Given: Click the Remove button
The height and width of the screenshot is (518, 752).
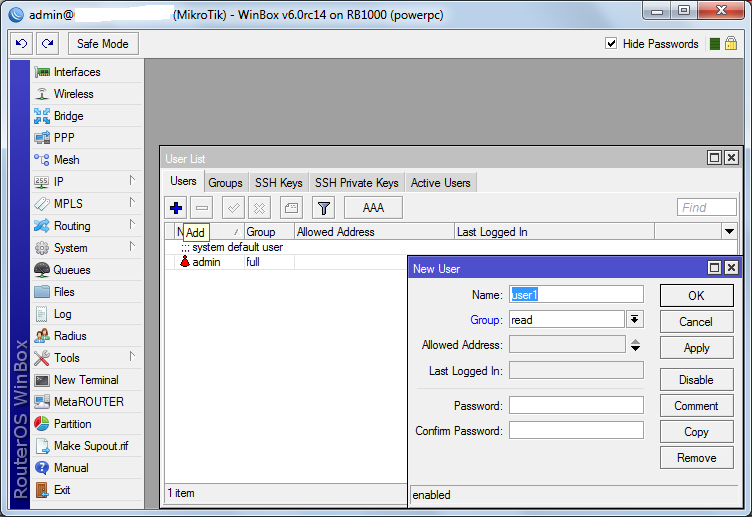Looking at the screenshot, I should (696, 458).
